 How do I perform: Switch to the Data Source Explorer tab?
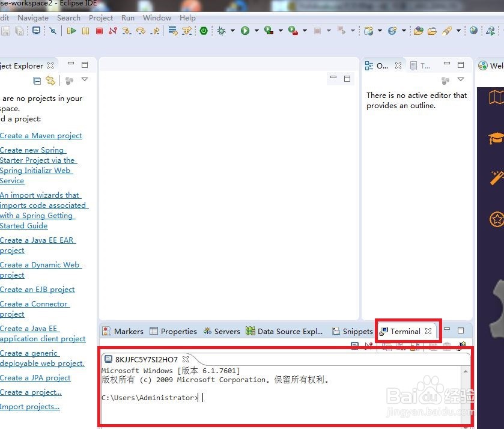coord(284,331)
